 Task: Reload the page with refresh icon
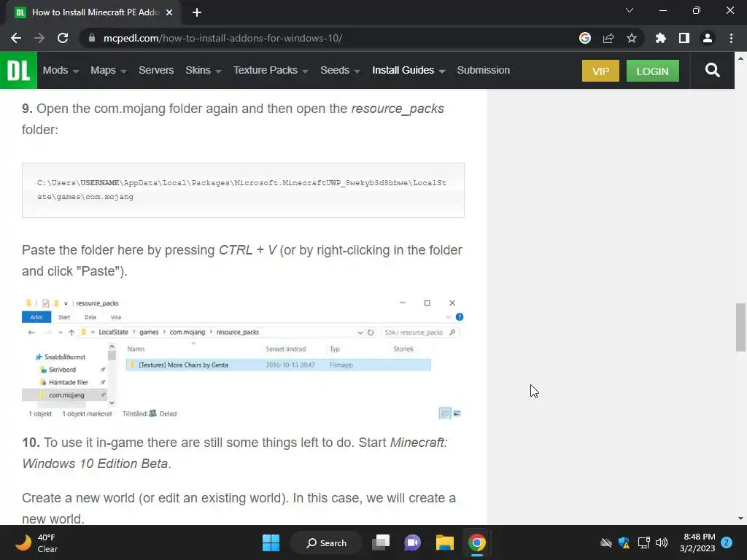pos(63,38)
